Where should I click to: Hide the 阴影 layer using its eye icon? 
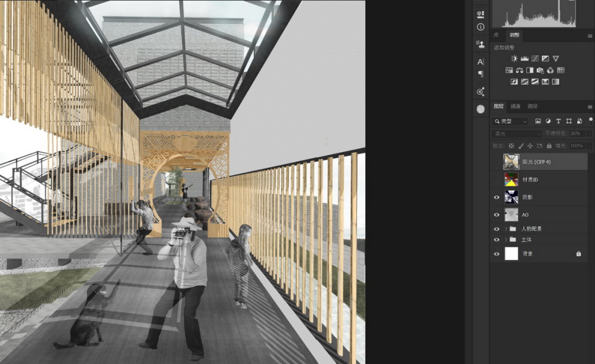496,197
